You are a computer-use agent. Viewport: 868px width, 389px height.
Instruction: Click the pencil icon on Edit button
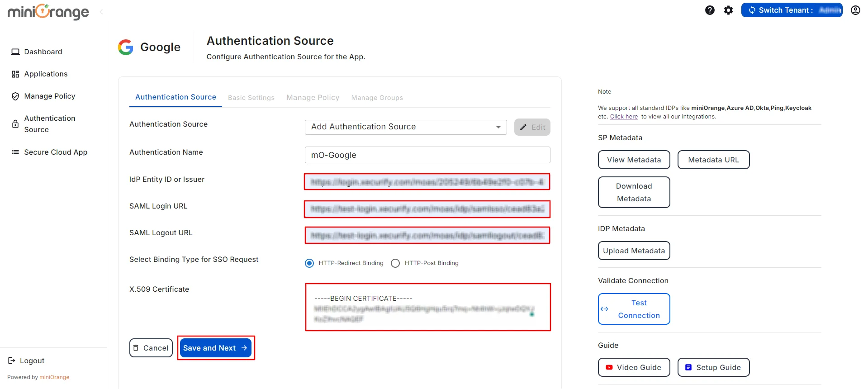coord(523,127)
